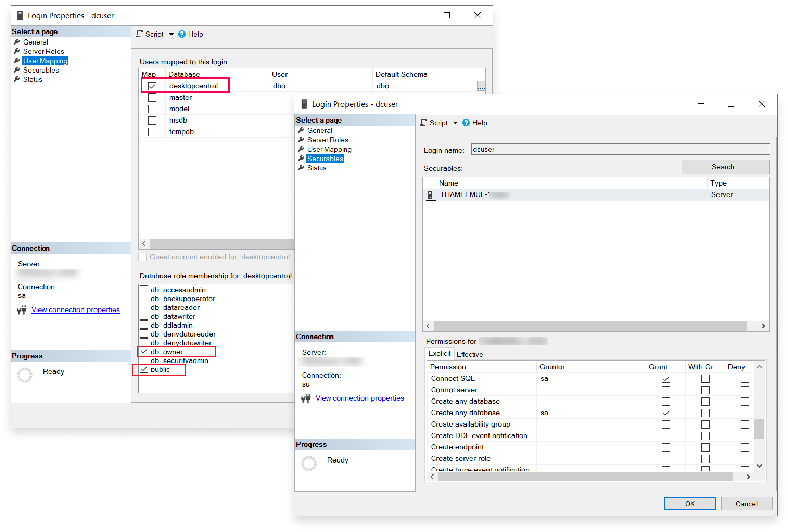The image size is (788, 532).
Task: Click the Help question mark icon in front window
Action: (x=466, y=122)
